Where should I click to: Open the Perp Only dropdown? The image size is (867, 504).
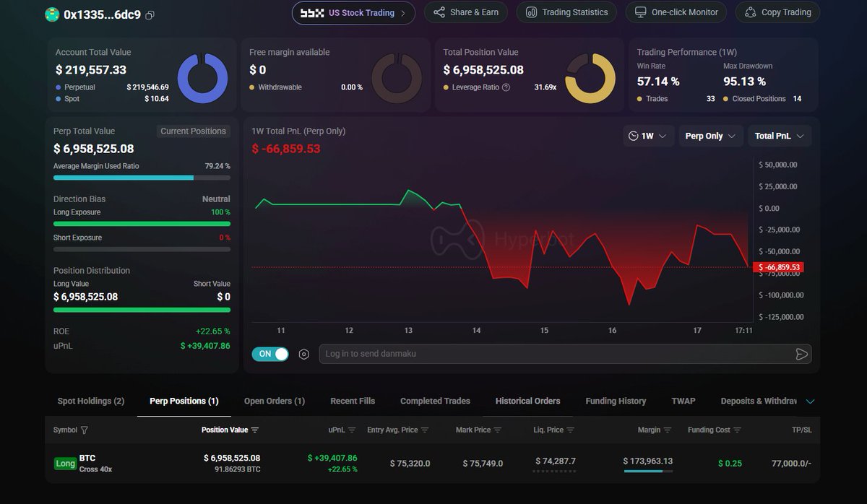tap(710, 136)
